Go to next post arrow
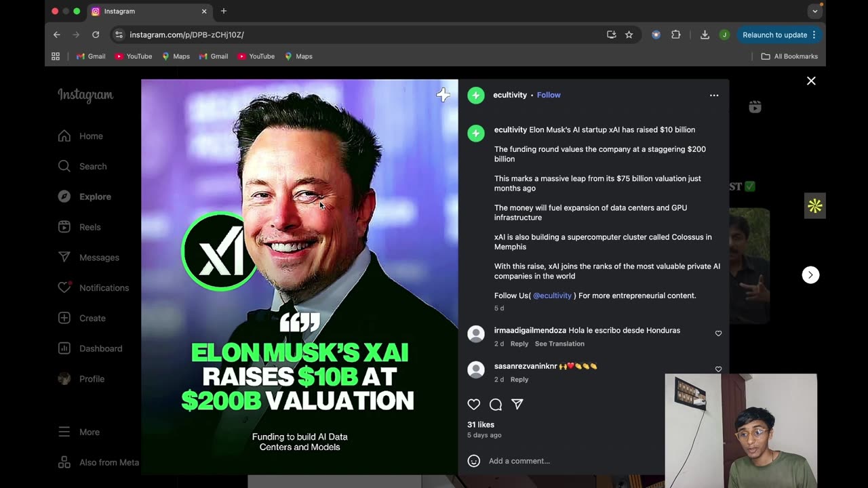 click(x=810, y=274)
